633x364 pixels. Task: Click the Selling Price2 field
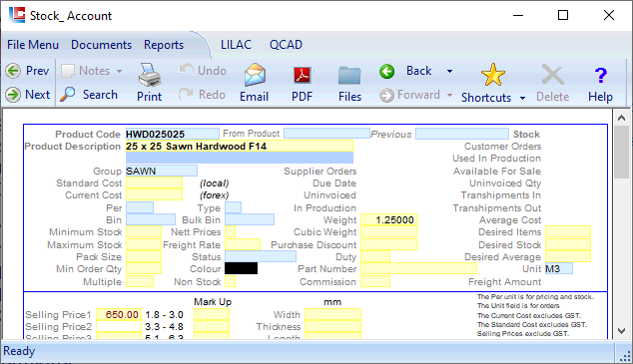pos(119,326)
